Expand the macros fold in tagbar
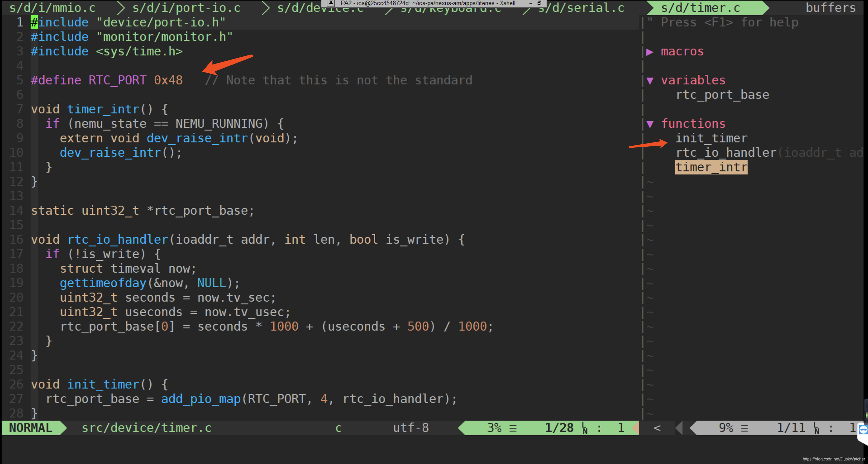 [650, 52]
